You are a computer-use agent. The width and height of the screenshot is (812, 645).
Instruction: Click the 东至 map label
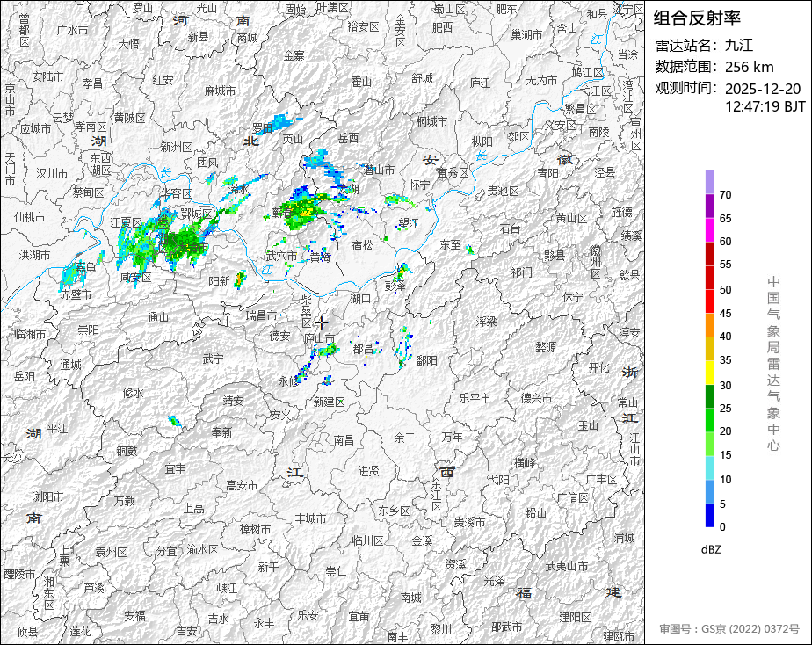(x=451, y=244)
